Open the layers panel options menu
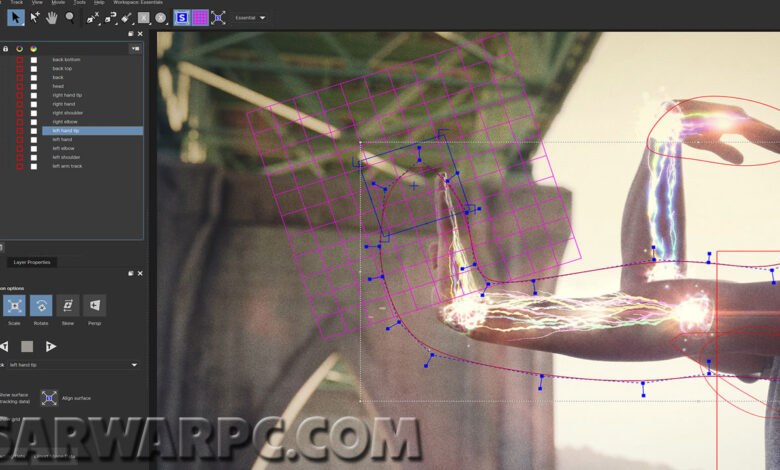780x470 pixels. 135,49
